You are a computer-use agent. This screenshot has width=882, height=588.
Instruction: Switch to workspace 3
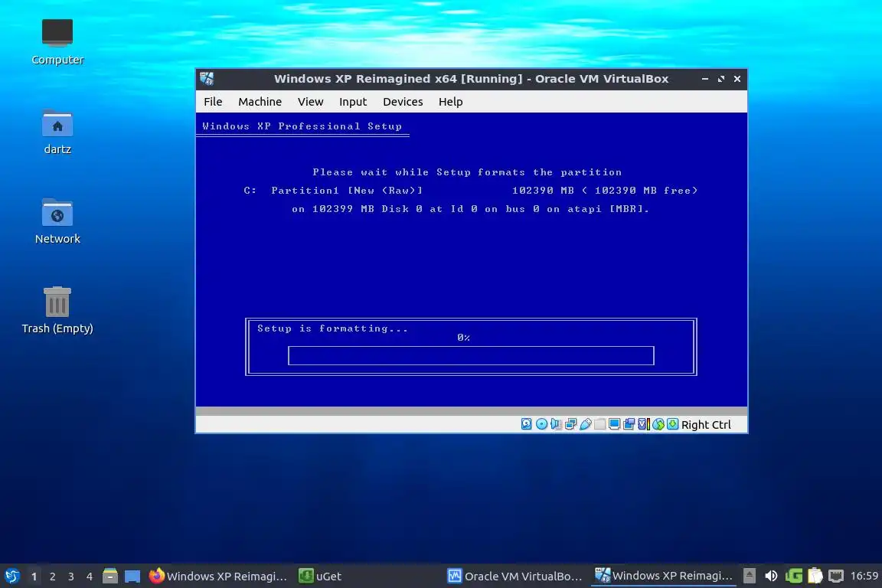click(71, 577)
